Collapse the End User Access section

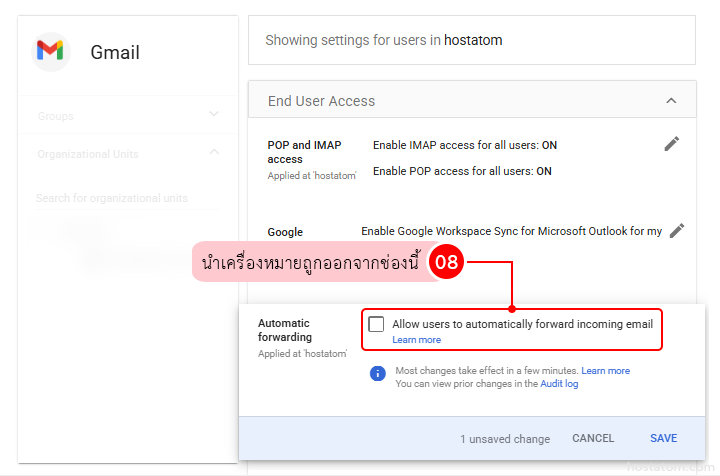671,101
